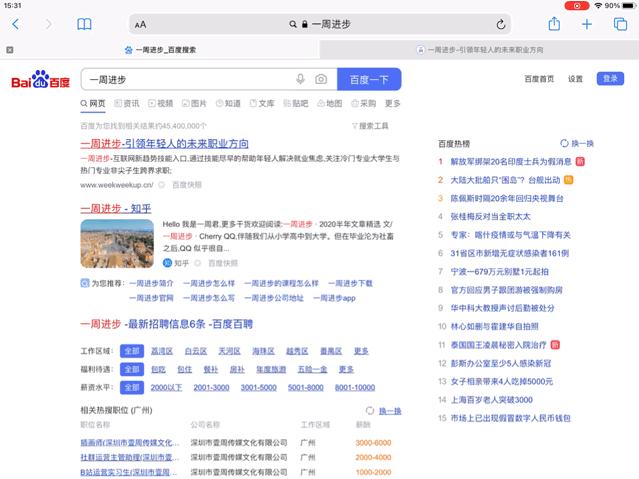The height and width of the screenshot is (479, 639).
Task: Select the 文库 search tab
Action: [x=262, y=104]
